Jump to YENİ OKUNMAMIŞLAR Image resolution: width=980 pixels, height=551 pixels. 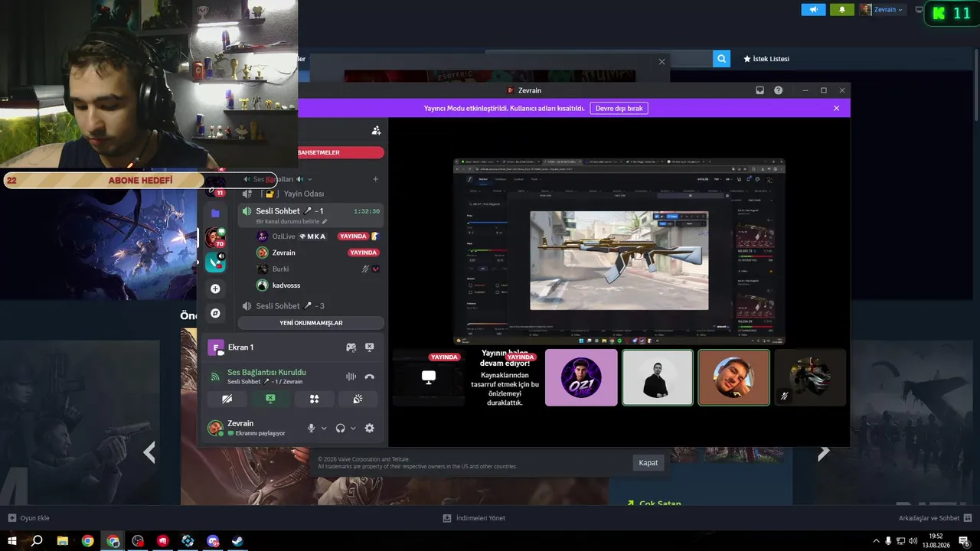(311, 323)
